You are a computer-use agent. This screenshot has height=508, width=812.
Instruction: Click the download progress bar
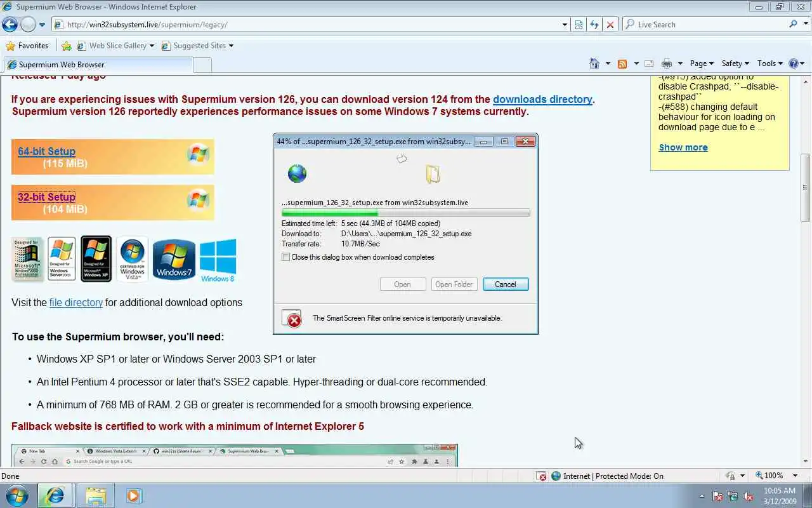406,213
